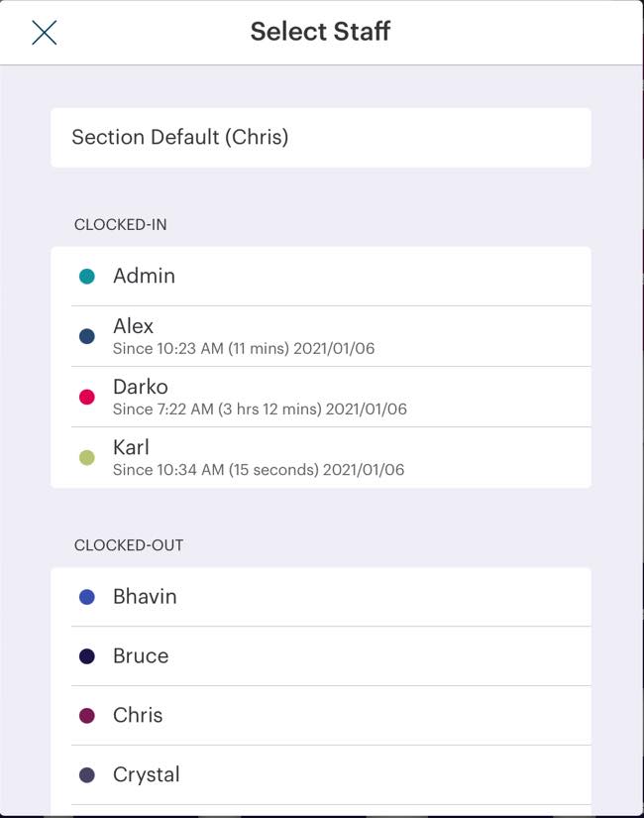Viewport: 644px width, 818px height.
Task: Tap the red color dot beside Darko
Action: click(87, 397)
